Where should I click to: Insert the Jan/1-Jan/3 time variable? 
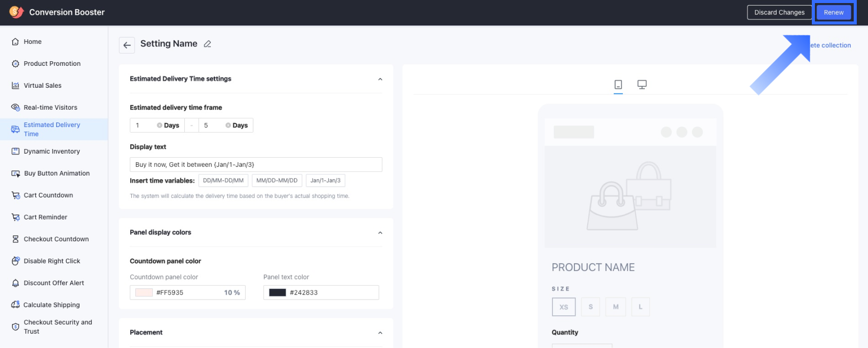(325, 181)
